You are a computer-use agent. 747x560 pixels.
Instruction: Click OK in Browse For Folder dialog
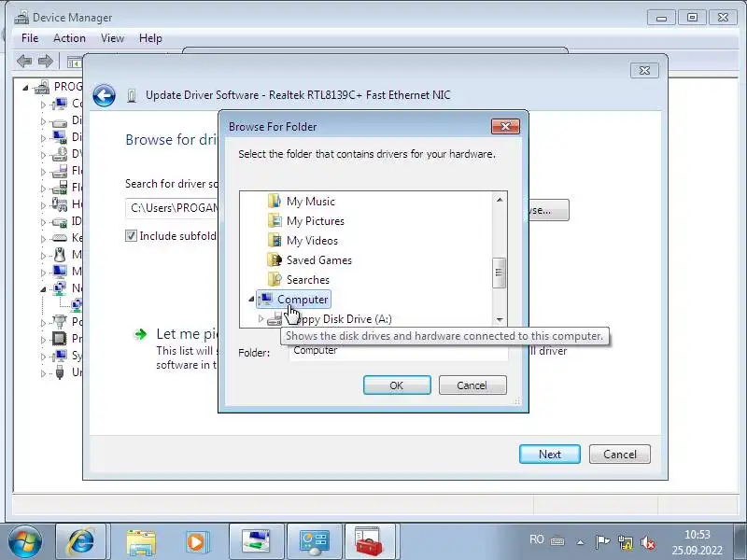click(x=397, y=385)
